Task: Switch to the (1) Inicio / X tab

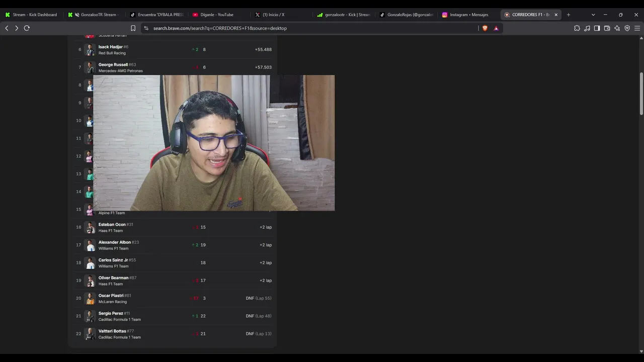Action: [282, 15]
